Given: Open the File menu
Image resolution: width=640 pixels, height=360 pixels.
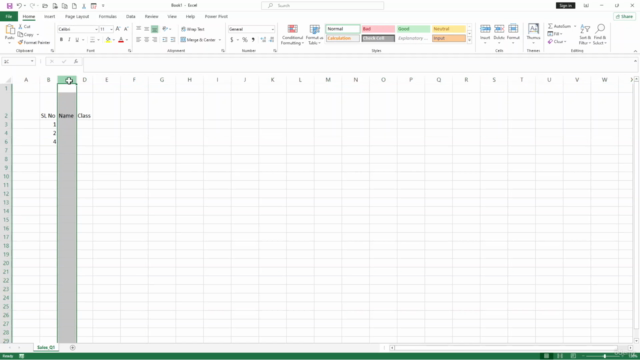Looking at the screenshot, I should [9, 16].
